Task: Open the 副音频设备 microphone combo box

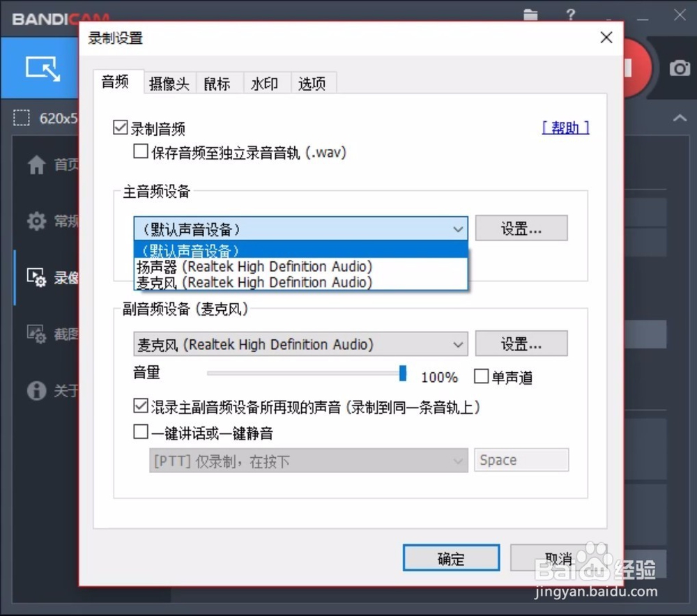Action: click(300, 344)
